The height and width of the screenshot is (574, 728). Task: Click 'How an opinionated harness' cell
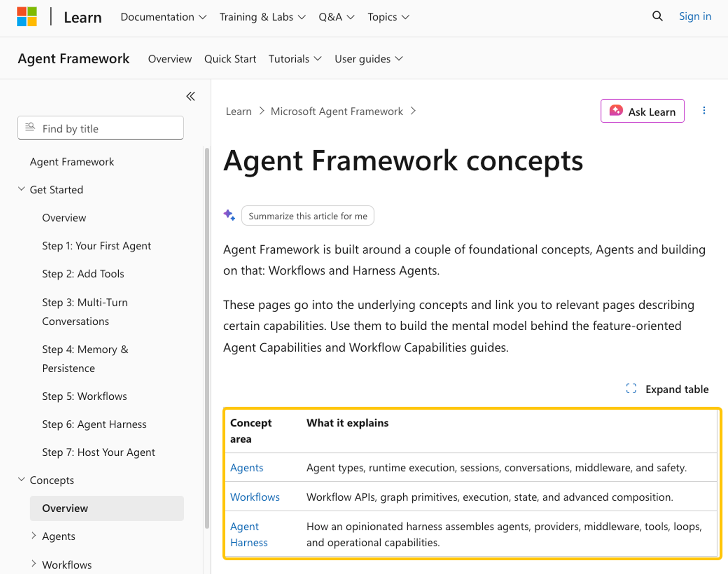(x=504, y=534)
